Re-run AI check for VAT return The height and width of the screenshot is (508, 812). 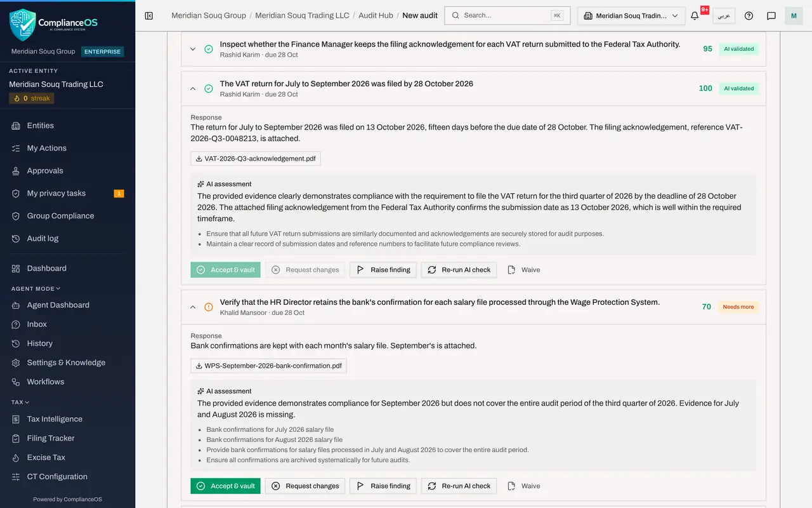click(x=459, y=270)
